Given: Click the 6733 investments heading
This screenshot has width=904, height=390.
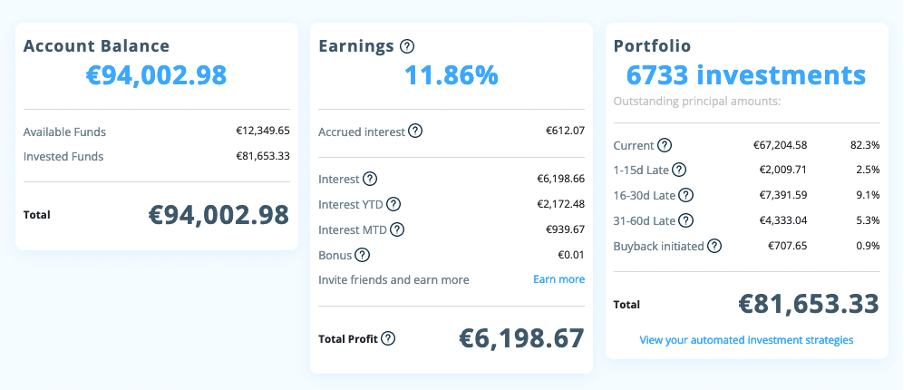Looking at the screenshot, I should coord(746,75).
